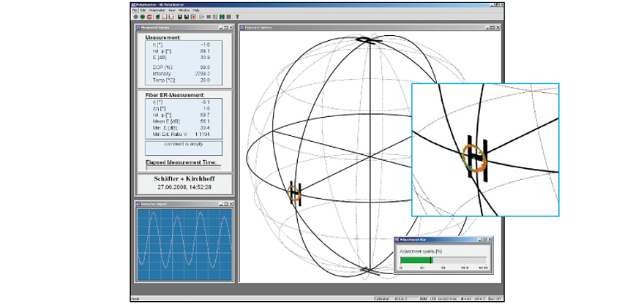This screenshot has width=644, height=307.
Task: Close the Measured Values panel
Action: click(x=231, y=28)
